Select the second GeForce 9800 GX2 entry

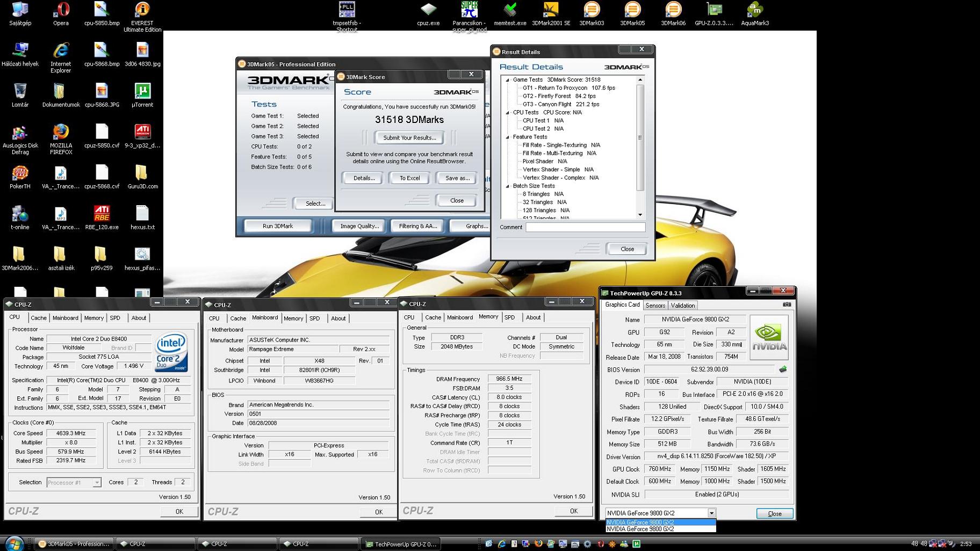coord(661,529)
